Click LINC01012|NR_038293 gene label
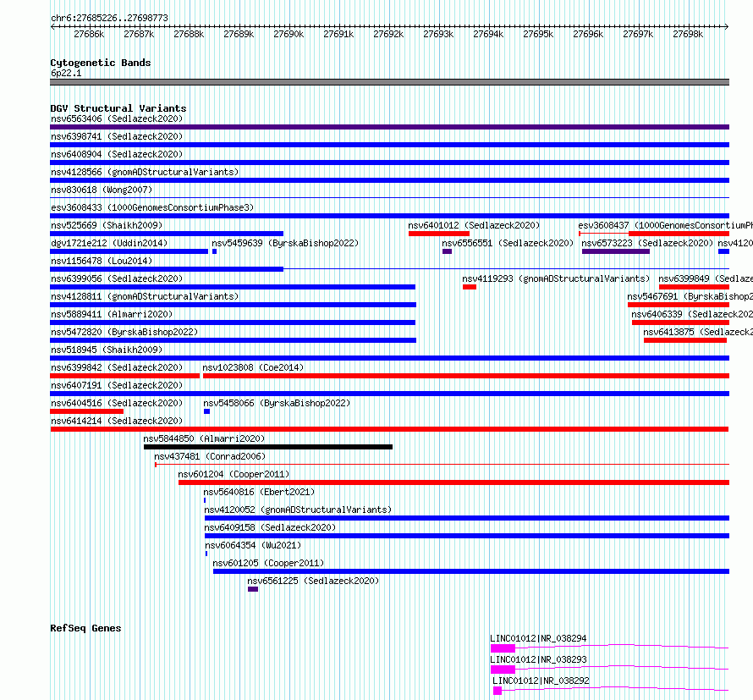 pyautogui.click(x=538, y=659)
